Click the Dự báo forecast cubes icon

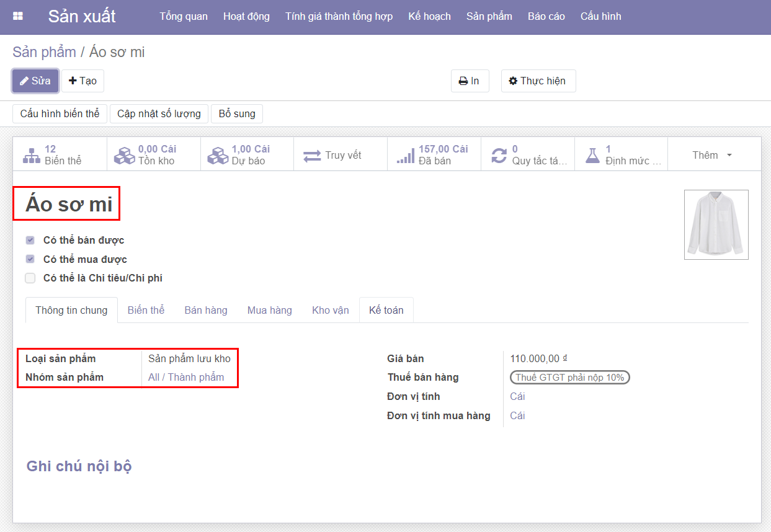218,155
